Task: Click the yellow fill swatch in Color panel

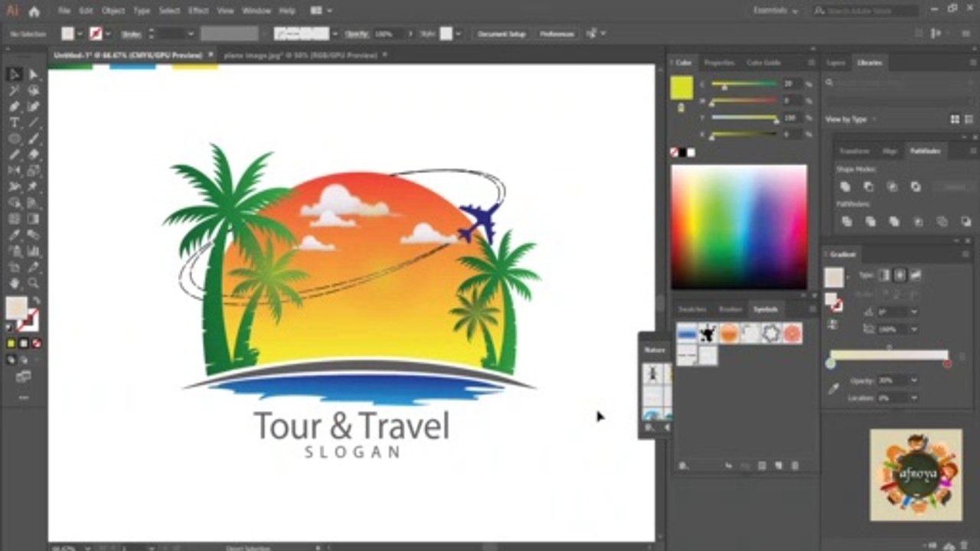Action: 681,88
